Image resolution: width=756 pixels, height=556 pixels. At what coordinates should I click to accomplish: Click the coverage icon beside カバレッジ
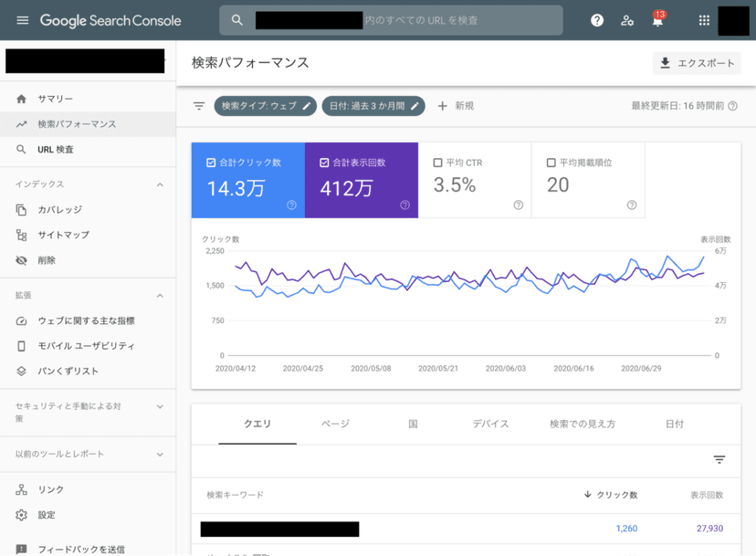[21, 210]
